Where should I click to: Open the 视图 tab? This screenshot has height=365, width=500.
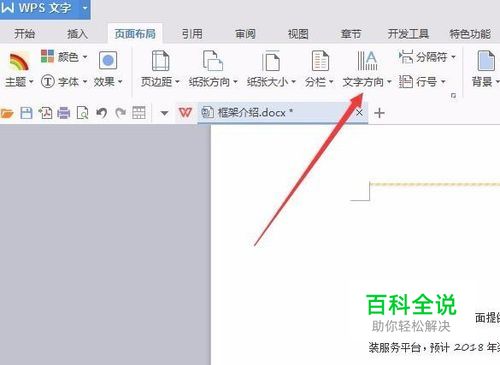[298, 34]
